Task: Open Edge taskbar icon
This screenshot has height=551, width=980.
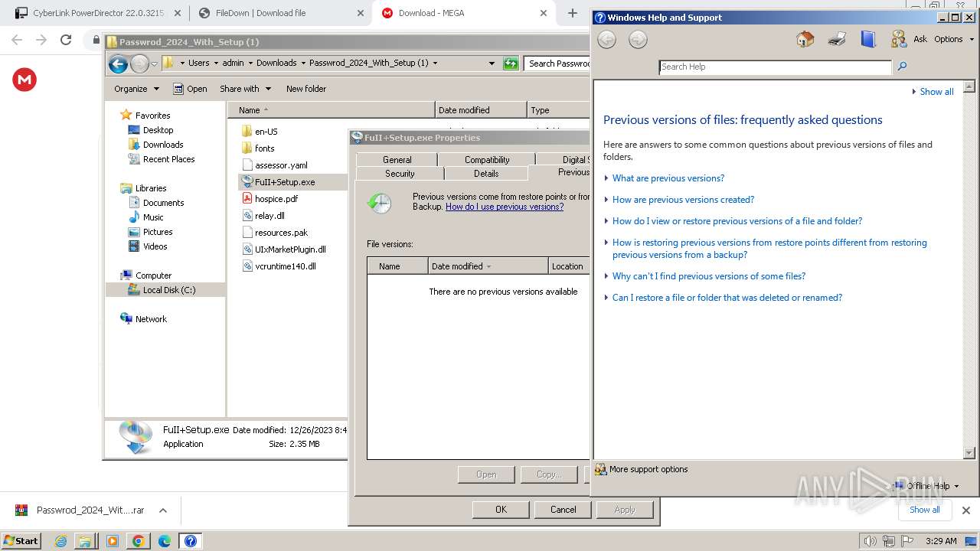Action: (165, 541)
